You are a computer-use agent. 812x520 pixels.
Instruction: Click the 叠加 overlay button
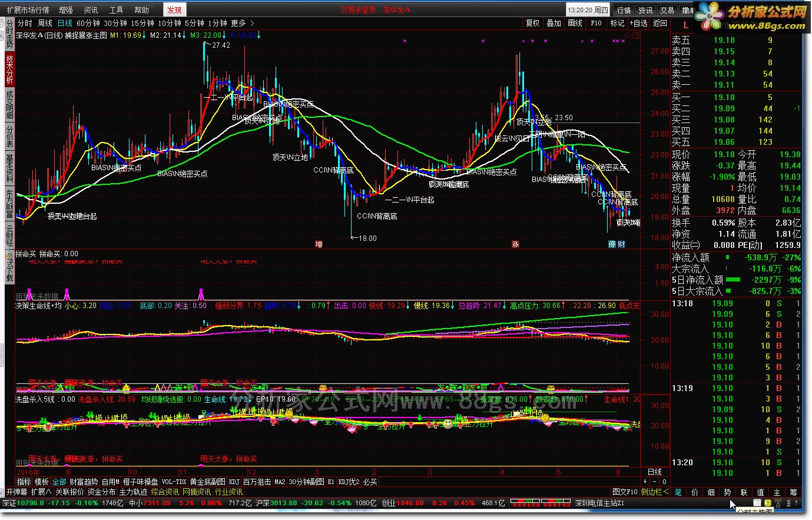point(554,23)
